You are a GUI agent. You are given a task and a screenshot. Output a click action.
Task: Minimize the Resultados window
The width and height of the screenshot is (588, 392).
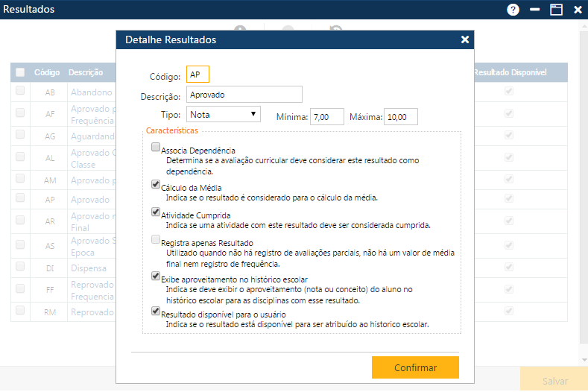(534, 10)
